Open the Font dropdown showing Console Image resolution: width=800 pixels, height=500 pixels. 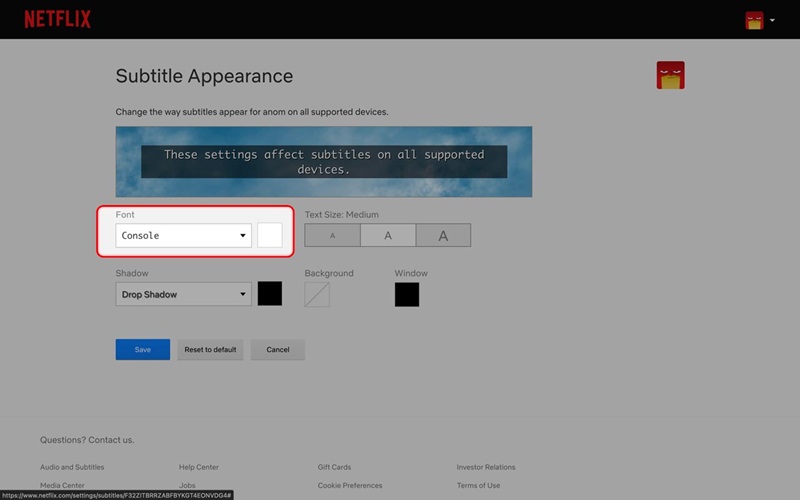183,236
